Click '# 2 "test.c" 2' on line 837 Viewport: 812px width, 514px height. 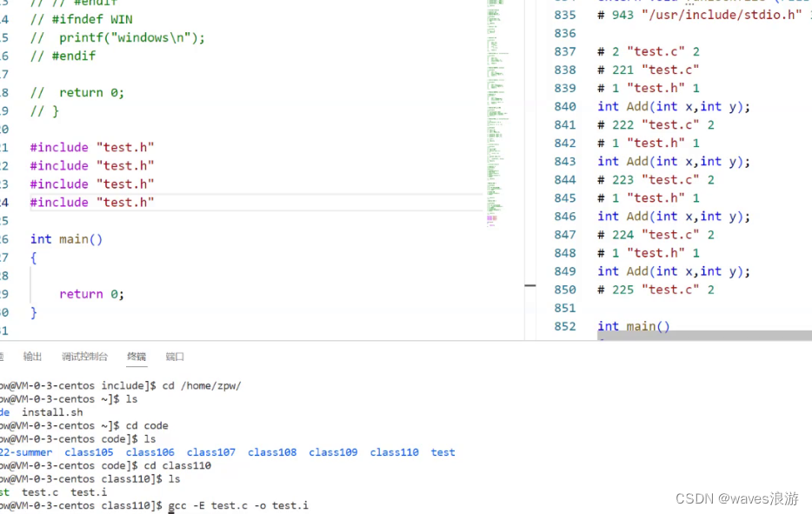(x=649, y=52)
